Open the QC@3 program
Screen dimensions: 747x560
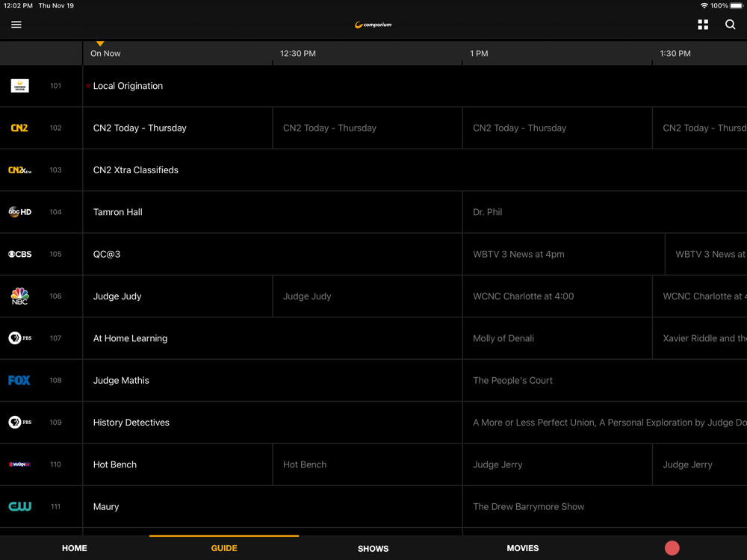click(x=273, y=254)
